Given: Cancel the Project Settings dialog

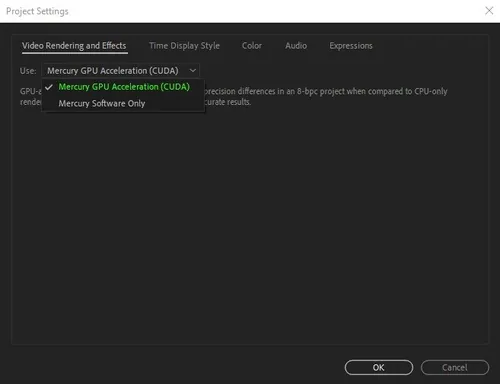Looking at the screenshot, I should (x=455, y=367).
